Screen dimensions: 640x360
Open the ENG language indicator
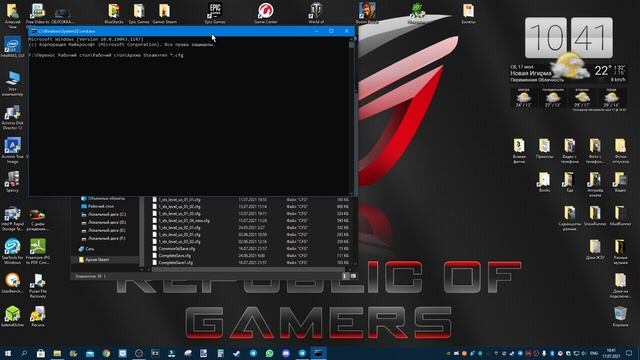594,353
